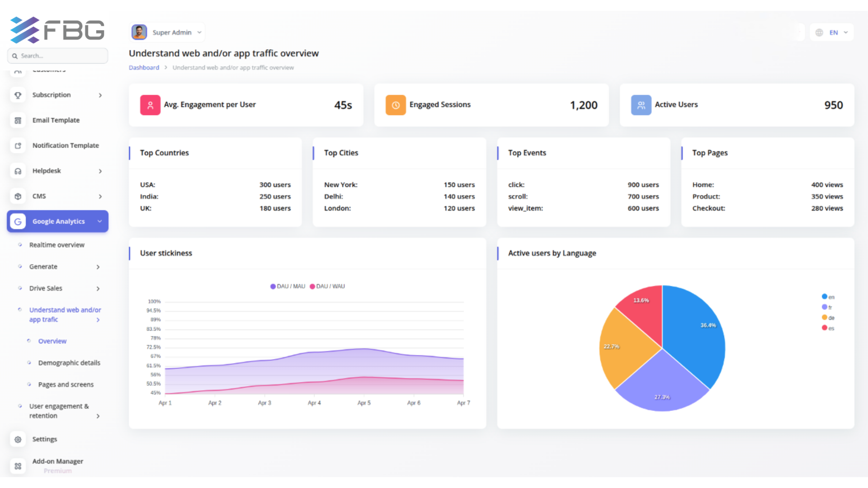868x488 pixels.
Task: Select Demographic details submenu item
Action: [x=69, y=363]
